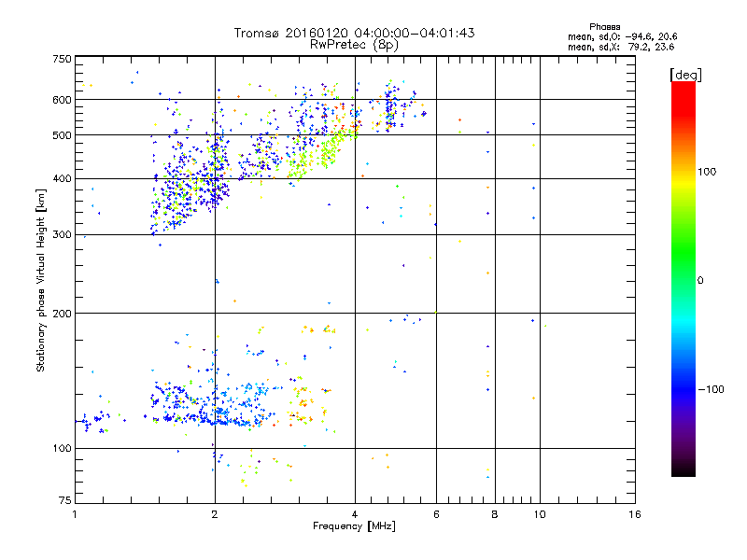Image resolution: width=747 pixels, height=560 pixels.
Task: Click the x-axis label '4'
Action: (355, 514)
